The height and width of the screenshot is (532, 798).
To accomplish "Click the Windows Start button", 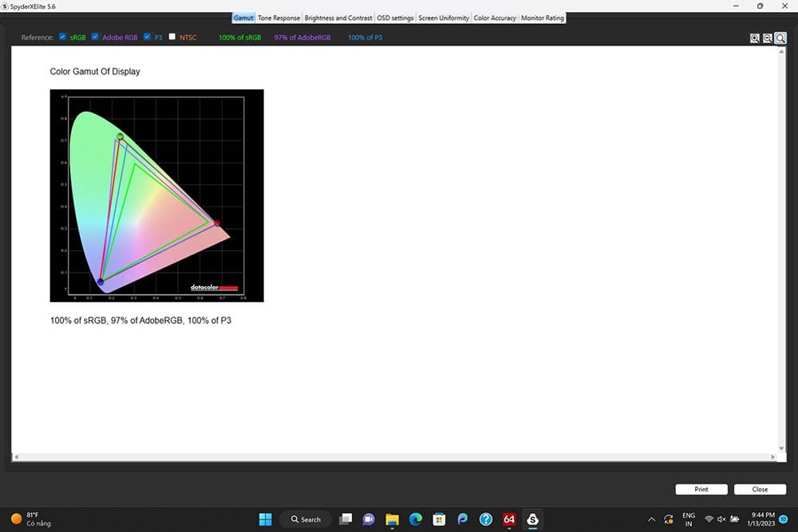I will [265, 519].
